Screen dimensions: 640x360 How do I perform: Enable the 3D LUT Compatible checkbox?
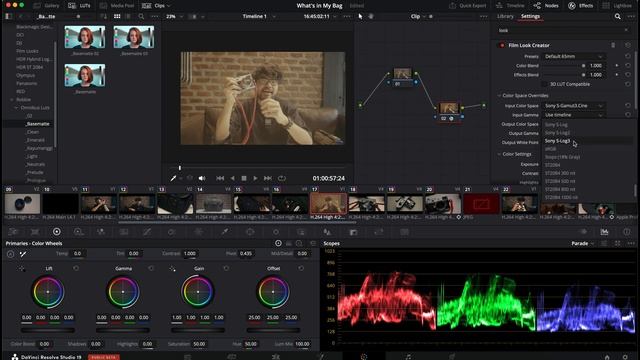coord(544,84)
